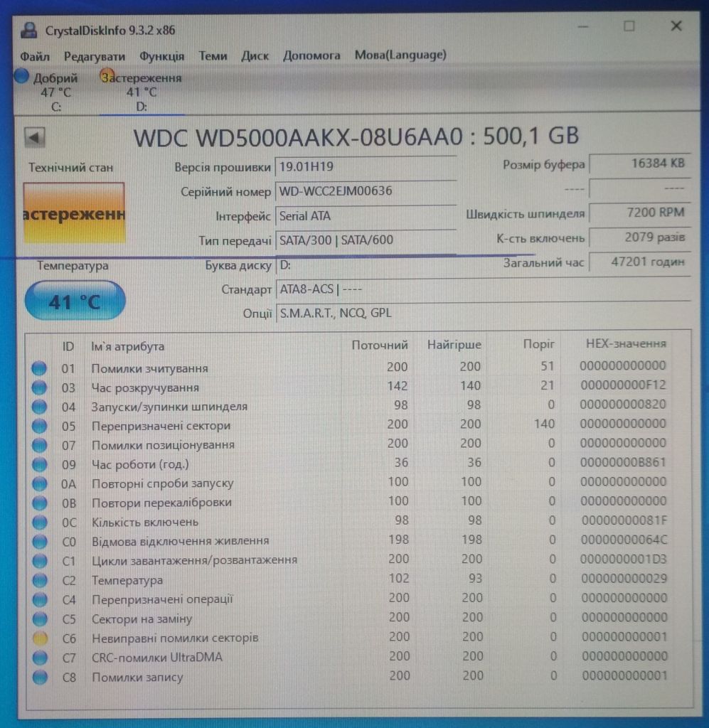This screenshot has height=728, width=709.
Task: Click the blue status icon for attribute 0A
Action: pyautogui.click(x=39, y=483)
